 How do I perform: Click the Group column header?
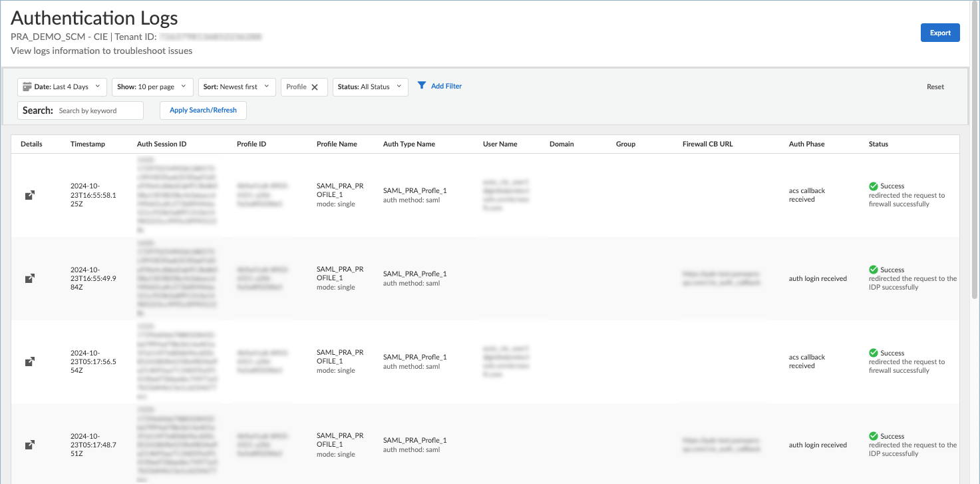click(x=626, y=144)
